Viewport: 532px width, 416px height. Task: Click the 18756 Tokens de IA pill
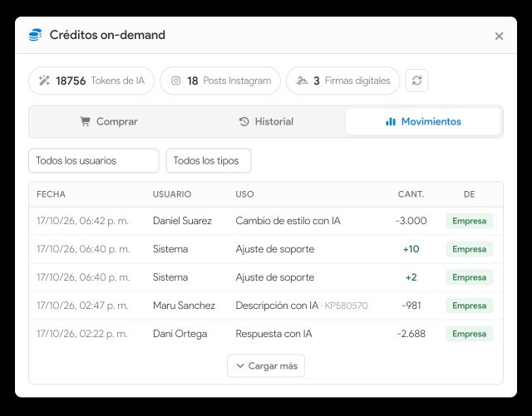[x=91, y=81]
